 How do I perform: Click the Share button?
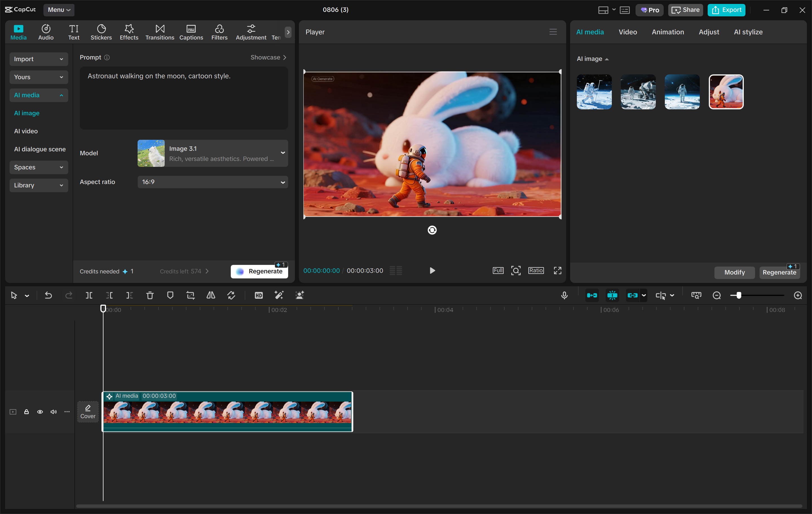point(685,10)
